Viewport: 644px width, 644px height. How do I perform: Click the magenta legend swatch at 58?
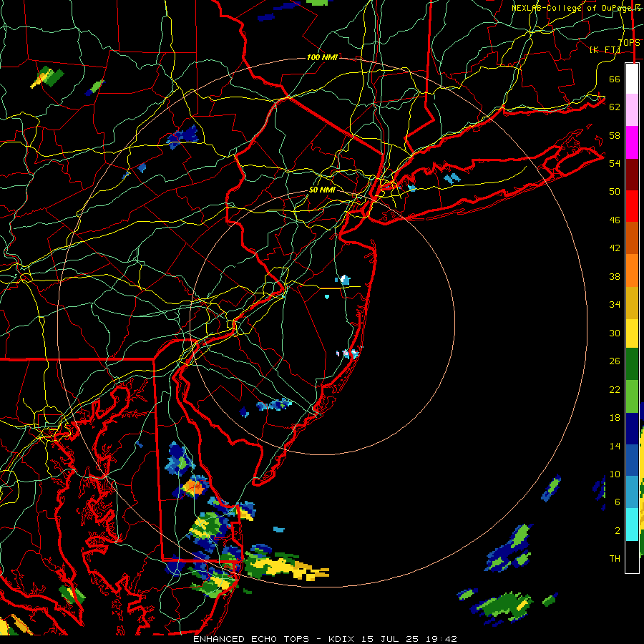(x=632, y=142)
